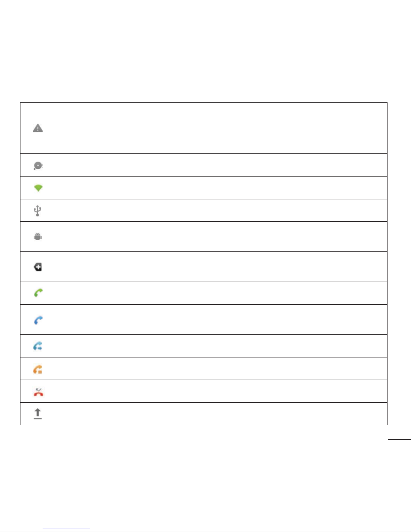This screenshot has height=532, width=411.
Task: Select the plain blue phone handset icon
Action: (x=38, y=320)
